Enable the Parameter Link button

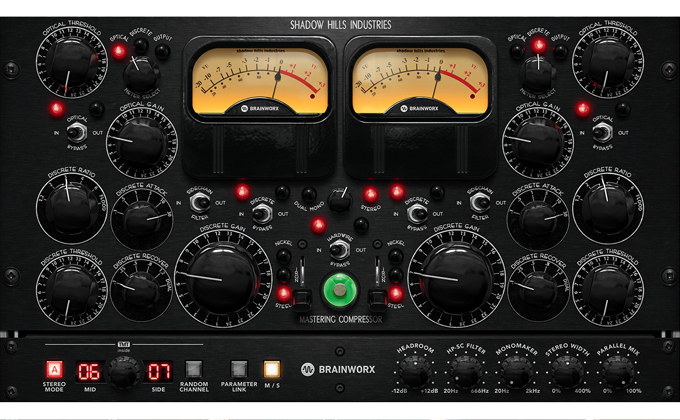tap(239, 369)
